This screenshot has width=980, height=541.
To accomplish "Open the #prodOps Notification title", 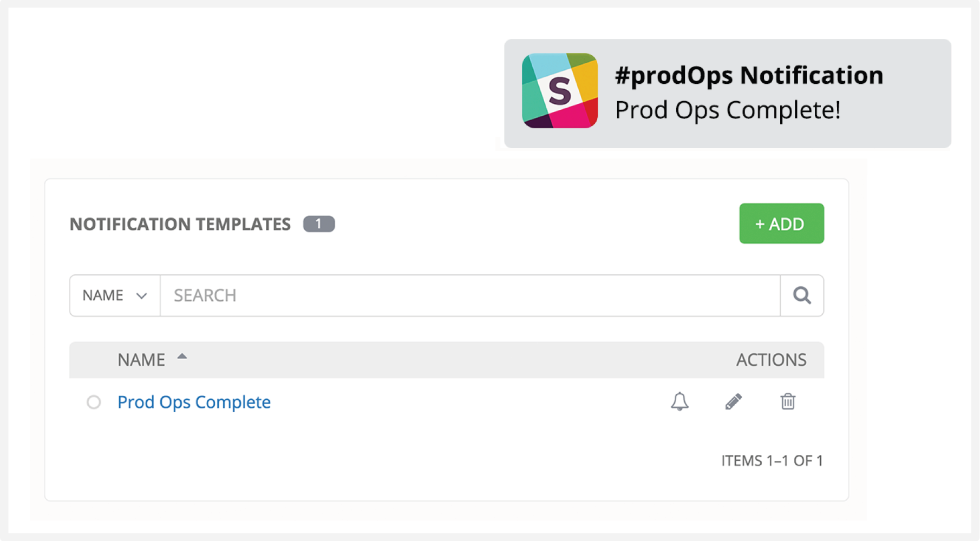I will [749, 75].
